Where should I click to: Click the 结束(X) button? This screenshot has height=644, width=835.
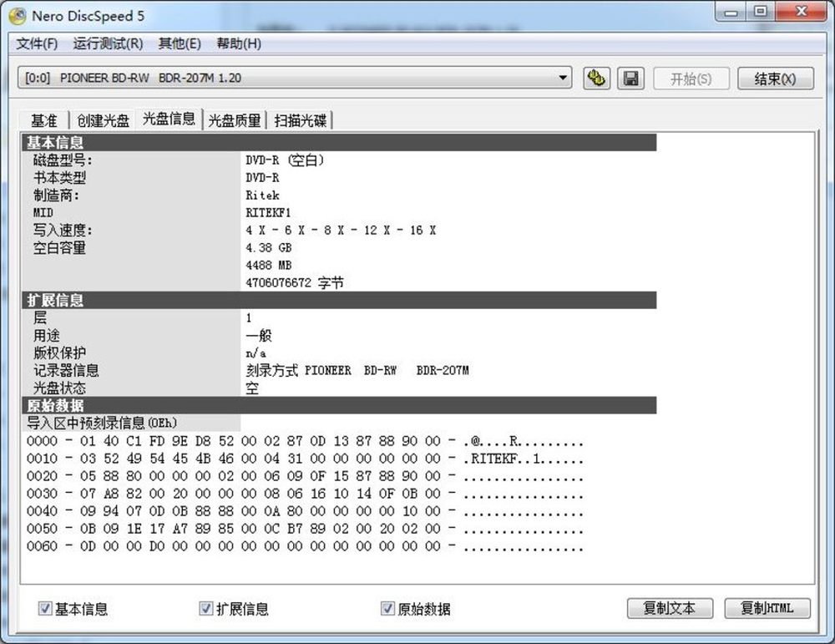click(x=776, y=79)
